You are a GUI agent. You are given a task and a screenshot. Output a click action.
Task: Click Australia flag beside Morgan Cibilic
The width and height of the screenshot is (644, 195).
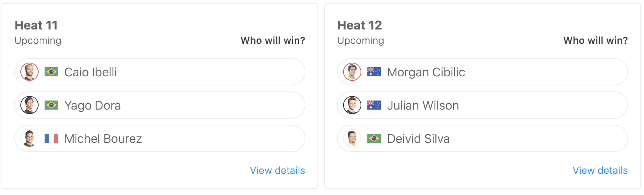pyautogui.click(x=374, y=72)
